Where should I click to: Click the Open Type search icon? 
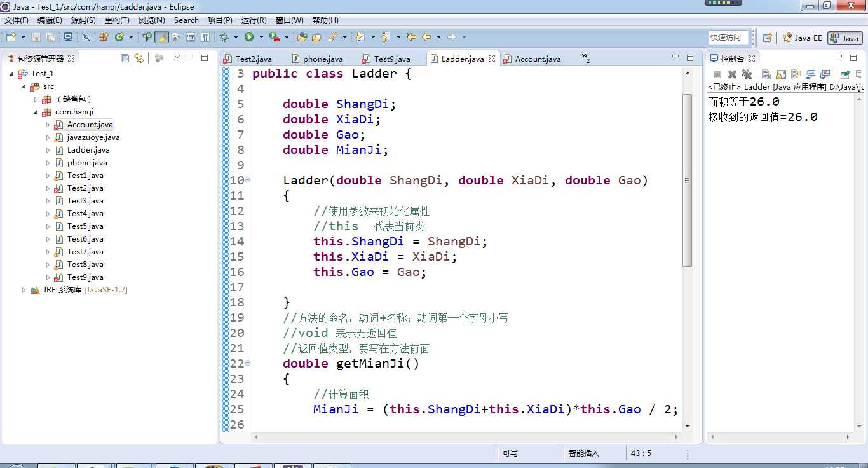coord(147,37)
